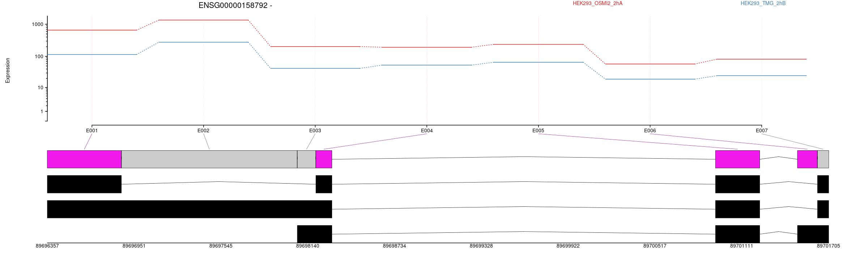Viewport: 868px width, 253px height.
Task: Click exon label E005
Action: tap(538, 130)
